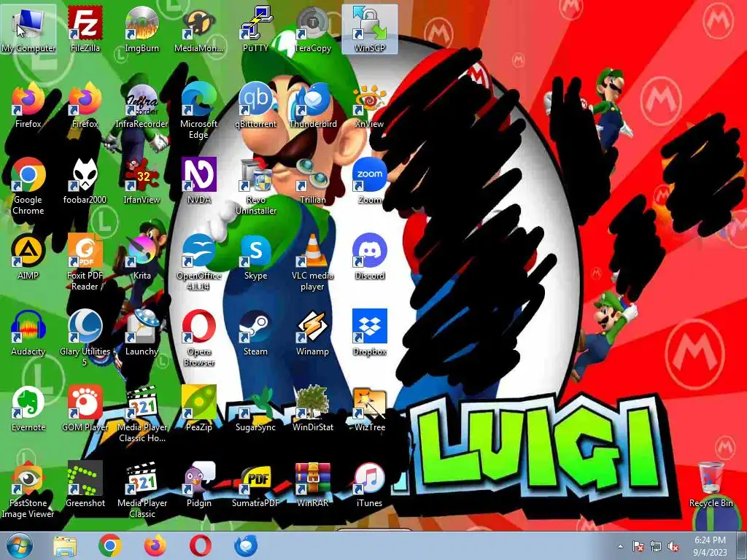The width and height of the screenshot is (747, 560).
Task: Open the taskbar clock showing 6:24 PM
Action: click(710, 546)
